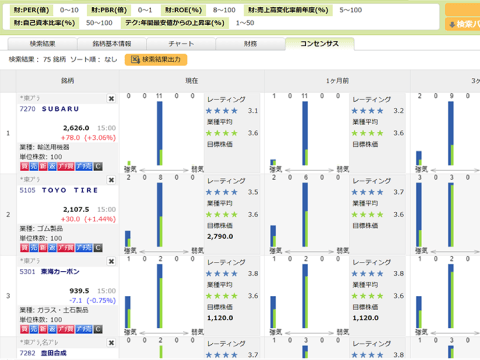Image resolution: width=480 pixels, height=360 pixels.
Task: Click TOYO TIRE 目標株価 value 2,790.0
Action: click(220, 237)
